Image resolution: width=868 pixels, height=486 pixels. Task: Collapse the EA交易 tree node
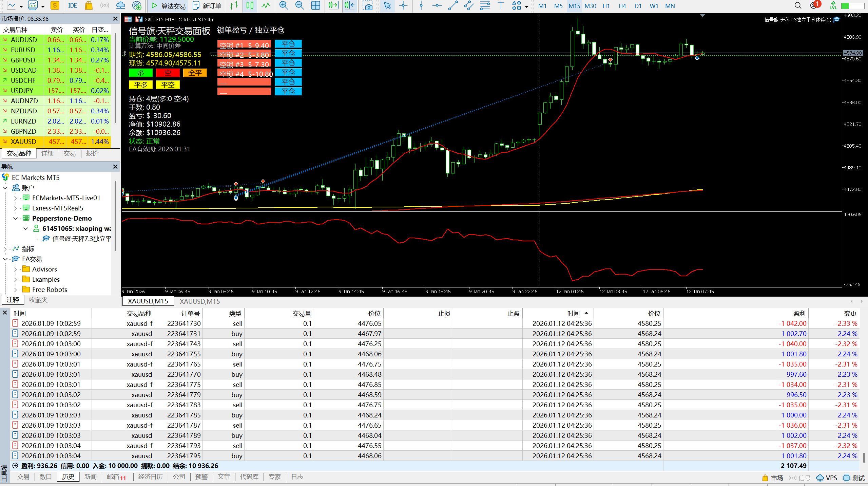5,259
